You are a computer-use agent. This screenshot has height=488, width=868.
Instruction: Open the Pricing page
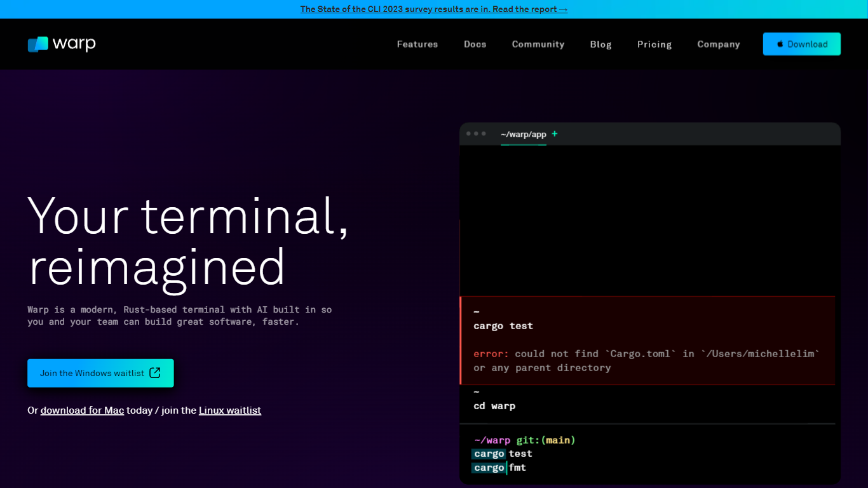tap(654, 44)
